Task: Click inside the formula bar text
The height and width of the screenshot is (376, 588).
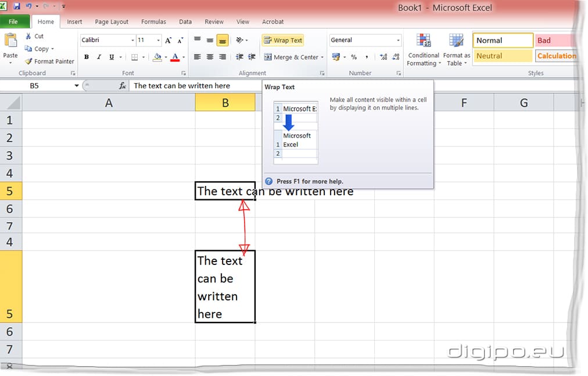Action: tap(182, 86)
